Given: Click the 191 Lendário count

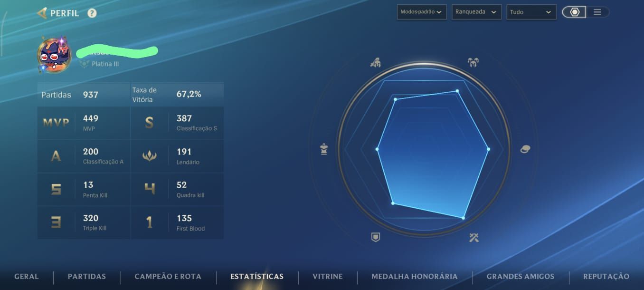Looking at the screenshot, I should click(184, 152).
